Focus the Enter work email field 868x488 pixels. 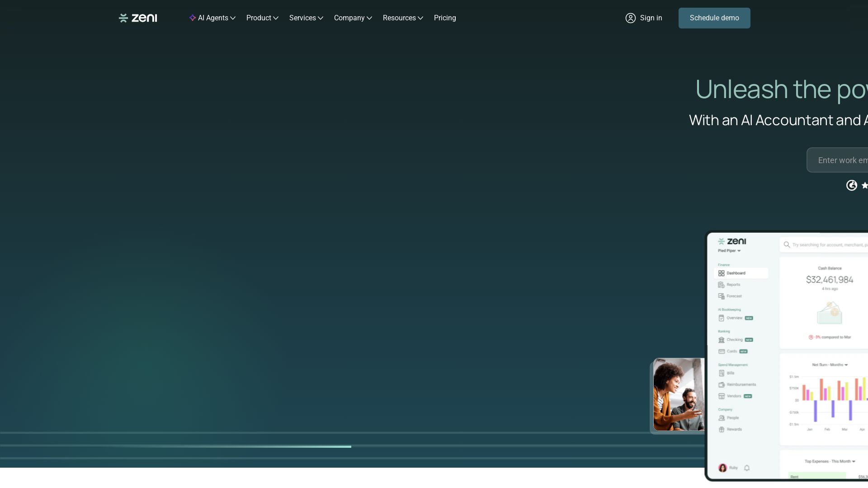(837, 160)
